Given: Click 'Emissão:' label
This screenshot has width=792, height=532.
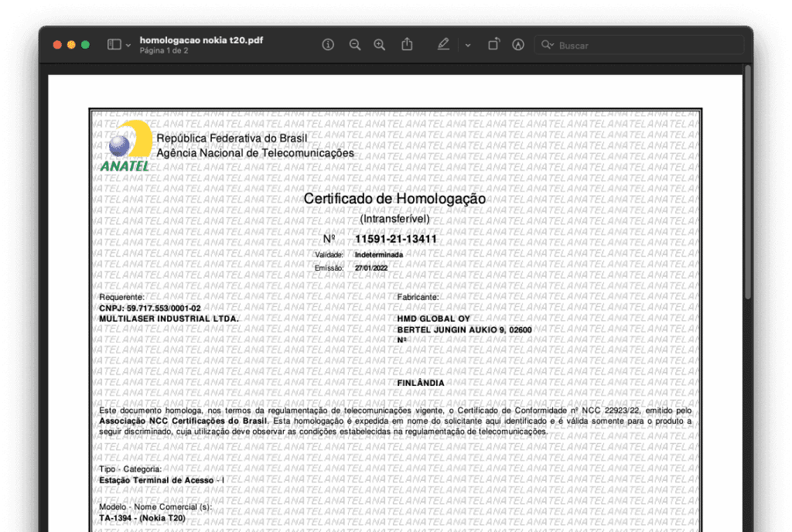Looking at the screenshot, I should [329, 268].
